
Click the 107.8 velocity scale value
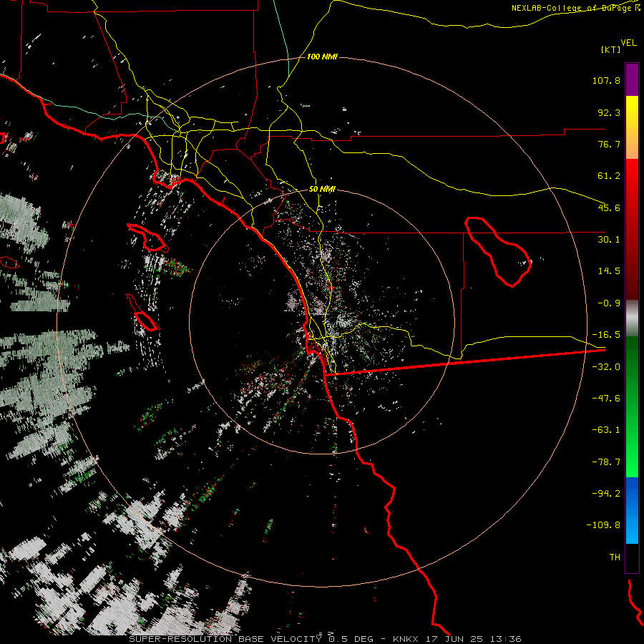click(x=606, y=80)
